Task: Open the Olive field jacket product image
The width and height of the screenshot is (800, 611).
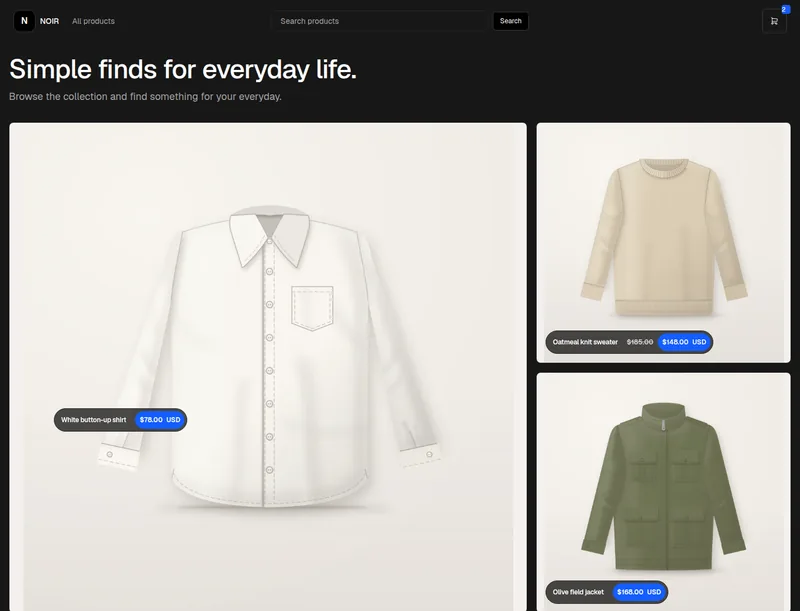Action: (x=663, y=492)
